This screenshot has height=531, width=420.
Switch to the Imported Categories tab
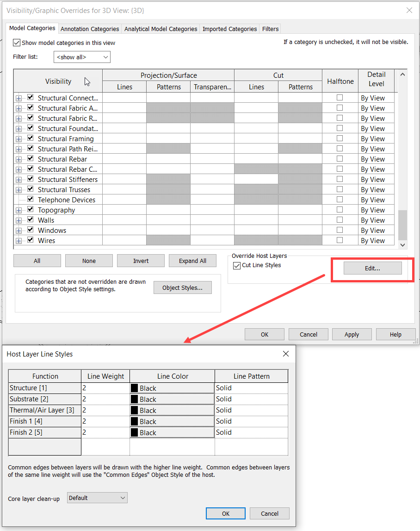pyautogui.click(x=229, y=29)
